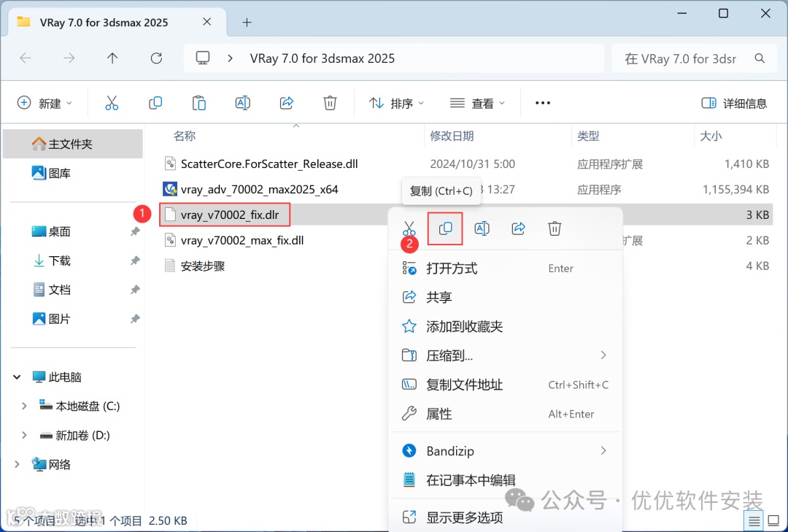The image size is (788, 532).
Task: Choose 添加到收藏夹 in context menu
Action: coord(506,326)
